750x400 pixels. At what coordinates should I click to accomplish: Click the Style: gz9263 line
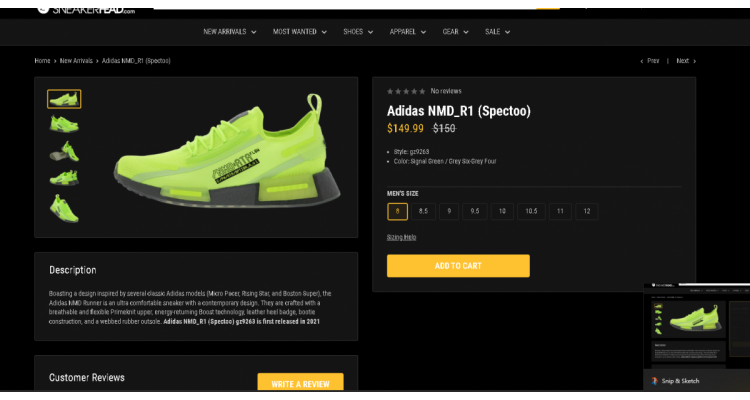tap(411, 152)
